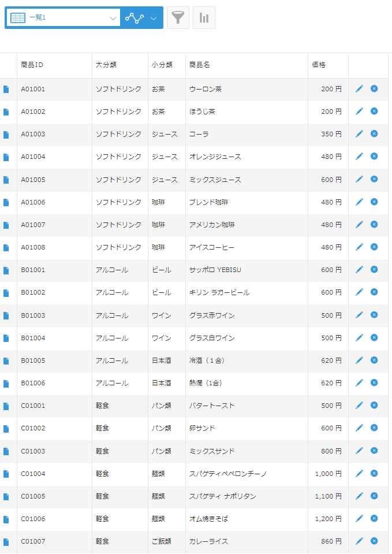Edit the サッポロ YEBISU record

pos(359,270)
